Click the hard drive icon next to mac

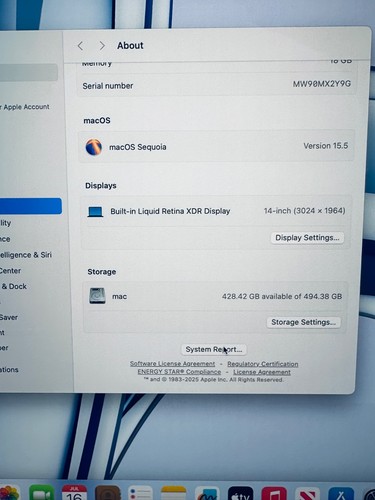pyautogui.click(x=97, y=296)
